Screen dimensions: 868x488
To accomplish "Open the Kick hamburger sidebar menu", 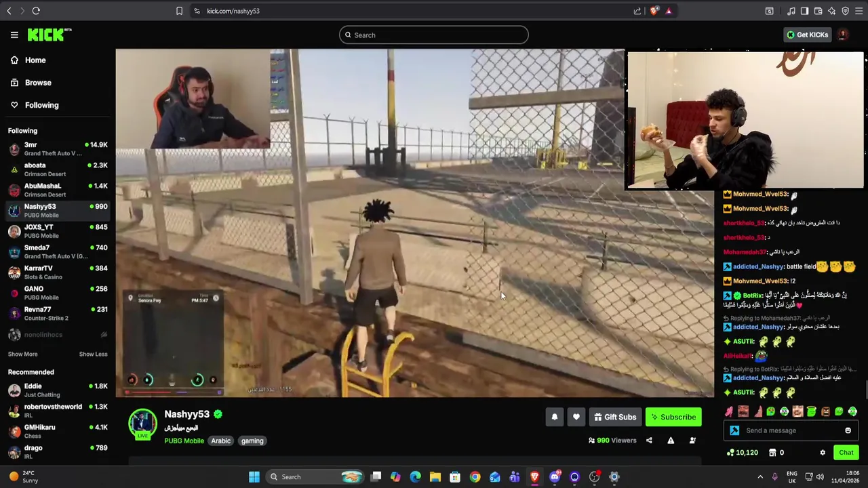I will [x=14, y=35].
